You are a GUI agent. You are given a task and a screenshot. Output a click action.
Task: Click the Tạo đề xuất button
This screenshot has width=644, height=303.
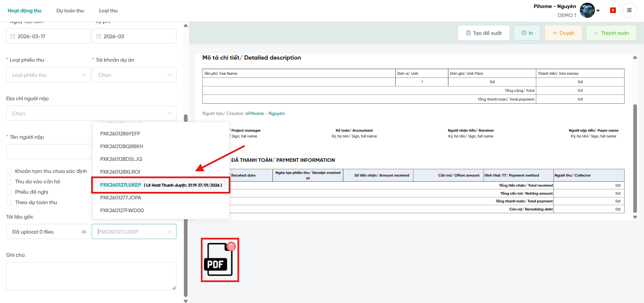pos(483,33)
